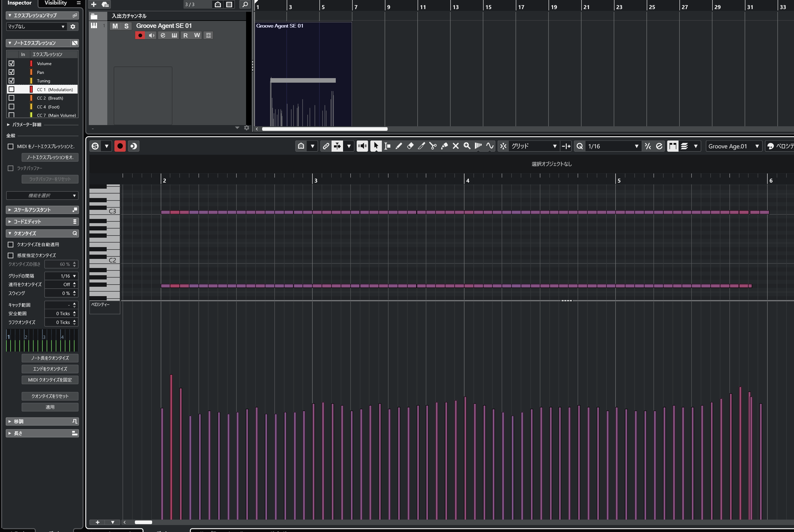The height and width of the screenshot is (532, 794).
Task: Select the Range Selection tool
Action: pos(387,146)
